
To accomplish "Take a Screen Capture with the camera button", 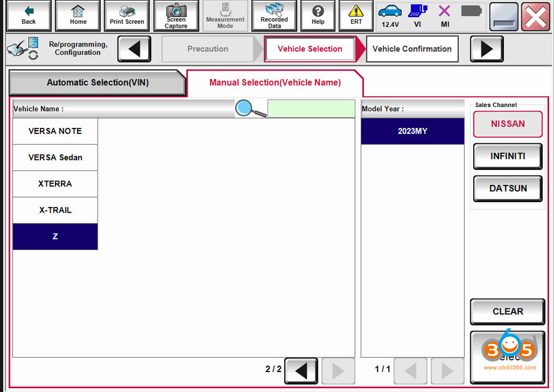I will tap(176, 16).
